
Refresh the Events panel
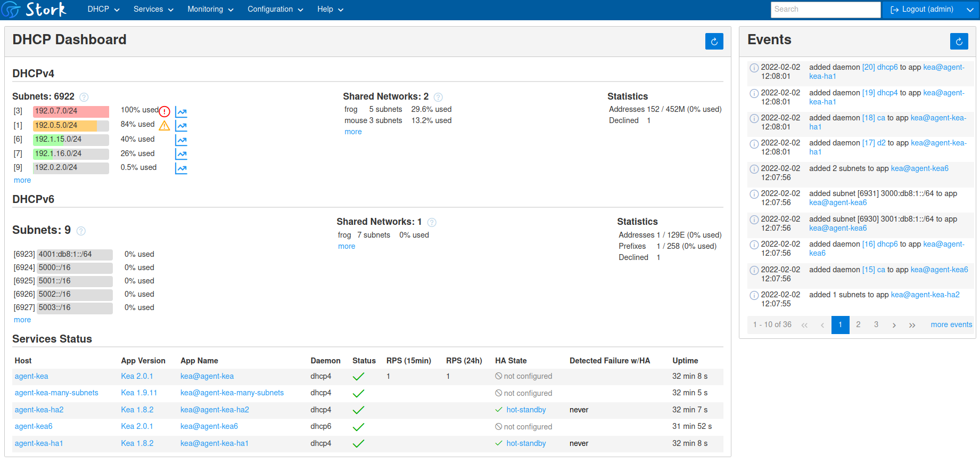(x=959, y=42)
